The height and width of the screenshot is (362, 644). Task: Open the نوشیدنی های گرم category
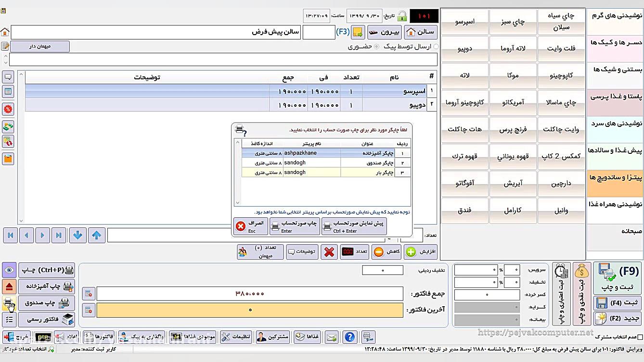[615, 21]
